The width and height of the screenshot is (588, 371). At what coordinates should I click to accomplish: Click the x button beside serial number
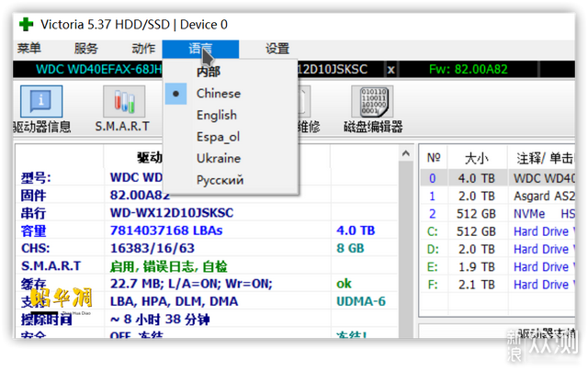click(x=390, y=70)
